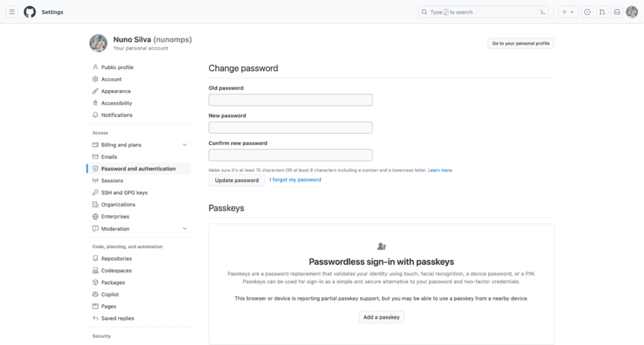This screenshot has width=644, height=345.
Task: Open the Sessions settings page
Action: (112, 181)
